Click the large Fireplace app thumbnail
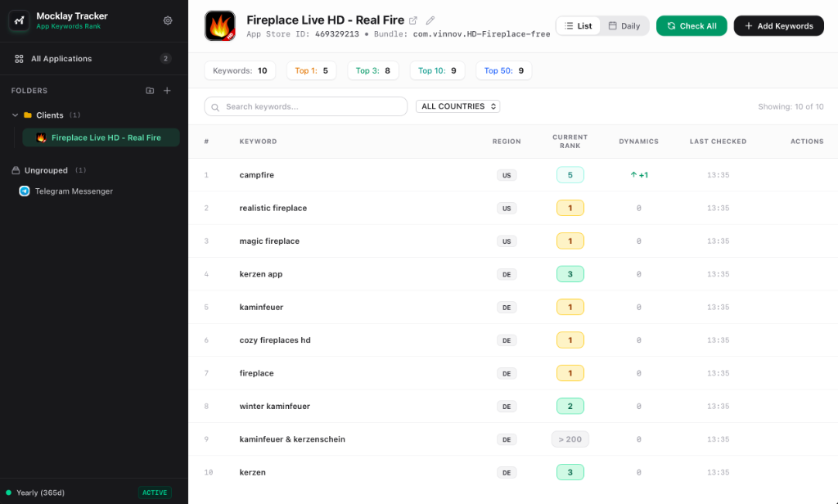This screenshot has width=838, height=504. [x=220, y=25]
